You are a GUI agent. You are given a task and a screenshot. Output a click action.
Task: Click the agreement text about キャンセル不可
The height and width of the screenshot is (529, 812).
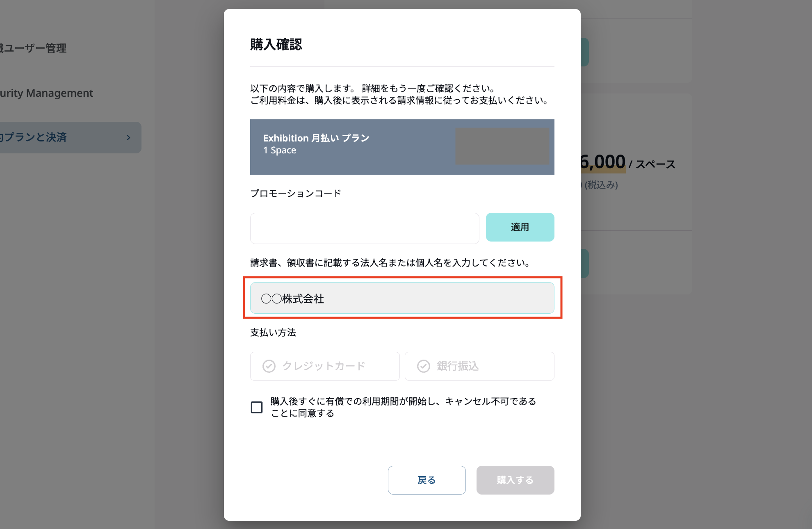click(404, 407)
